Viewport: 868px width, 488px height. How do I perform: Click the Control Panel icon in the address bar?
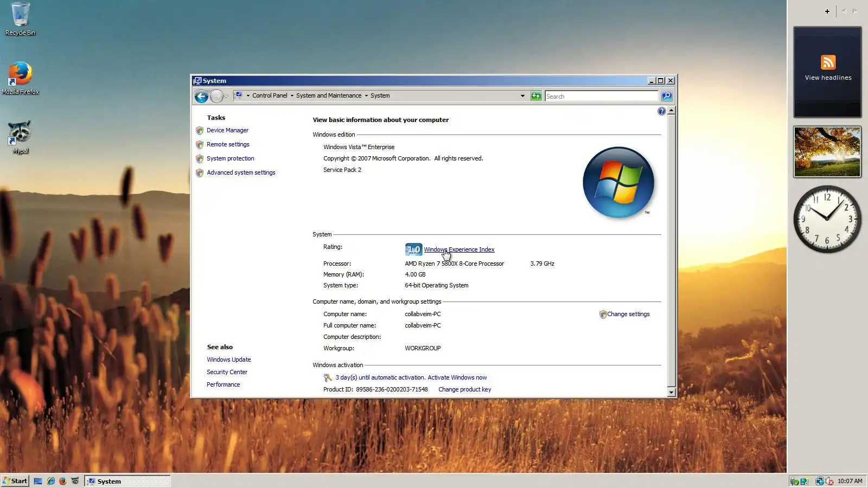pyautogui.click(x=239, y=95)
